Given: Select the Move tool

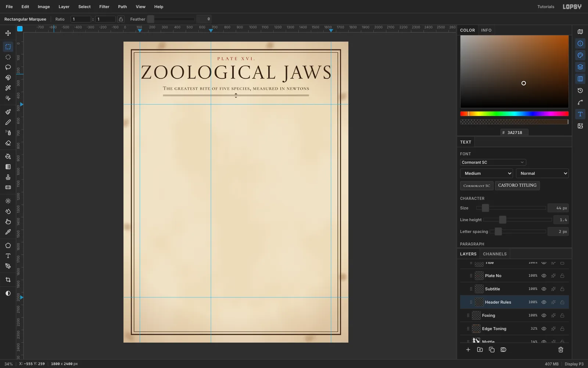Looking at the screenshot, I should 8,33.
